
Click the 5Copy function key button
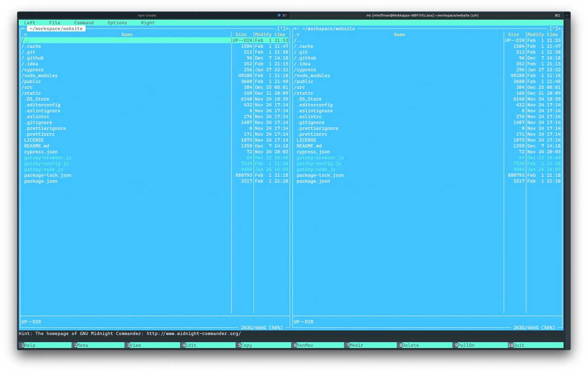pyautogui.click(x=264, y=345)
